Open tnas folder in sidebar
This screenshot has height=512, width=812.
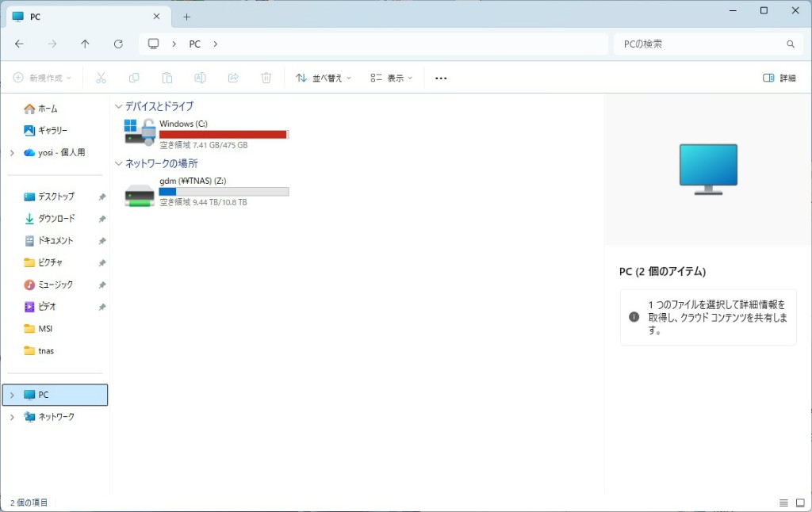point(39,351)
